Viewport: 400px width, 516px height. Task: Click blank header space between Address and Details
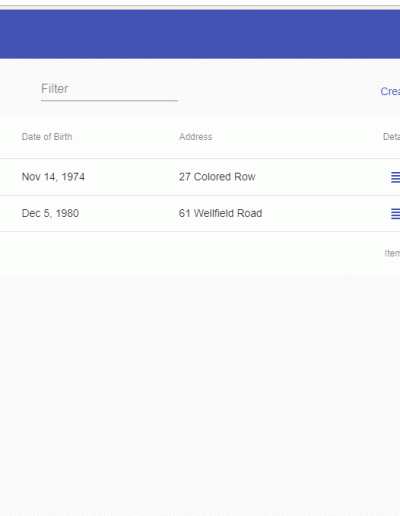click(x=297, y=137)
